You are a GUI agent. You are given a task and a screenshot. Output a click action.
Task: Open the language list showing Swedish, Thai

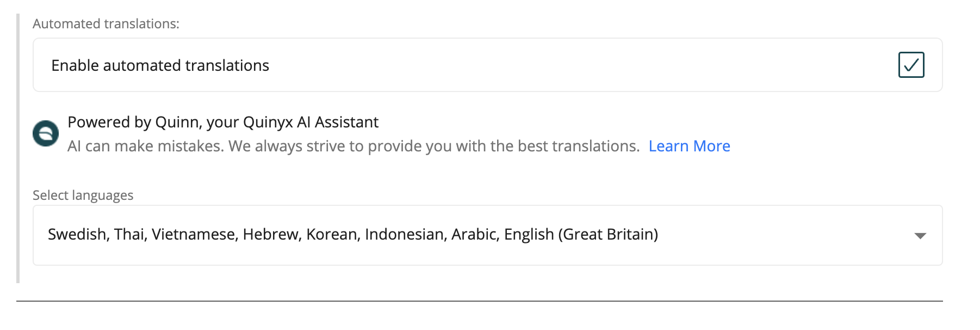487,235
